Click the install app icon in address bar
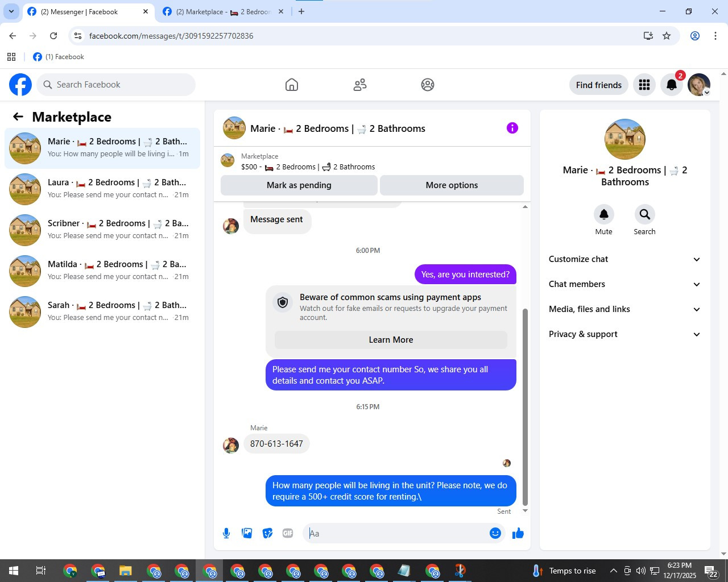728x582 pixels. (x=648, y=36)
